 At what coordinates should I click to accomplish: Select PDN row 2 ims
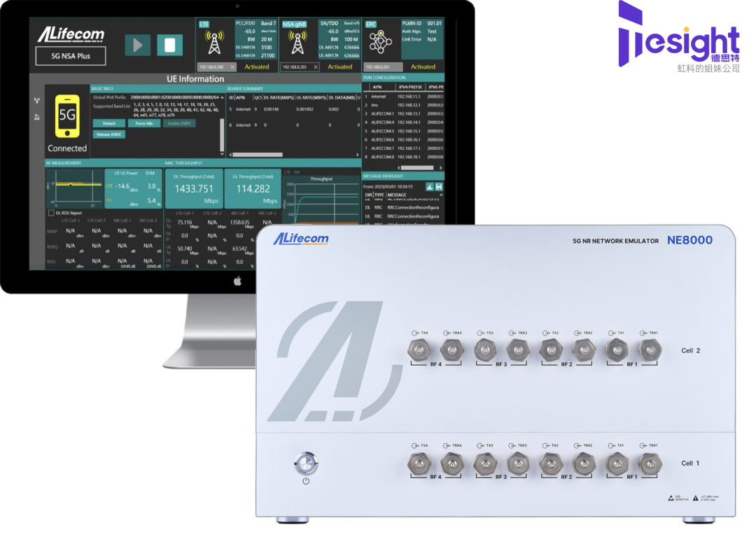pos(404,105)
